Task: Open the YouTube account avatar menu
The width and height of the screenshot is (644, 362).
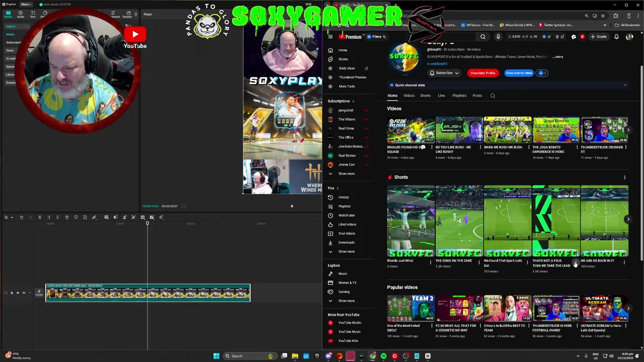Action: click(629, 37)
